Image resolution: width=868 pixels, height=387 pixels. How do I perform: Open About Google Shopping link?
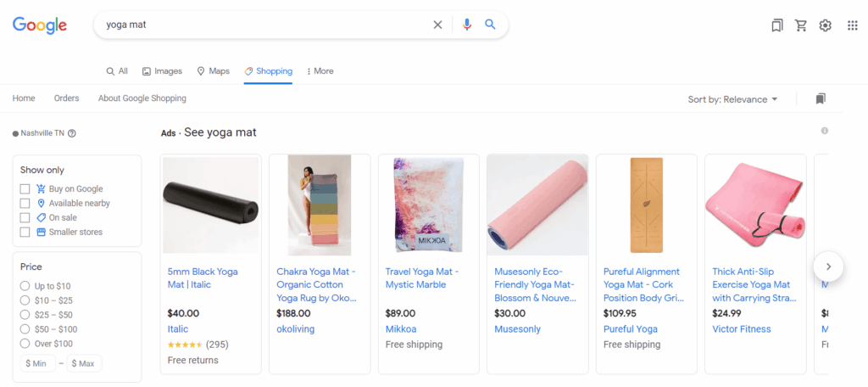(142, 98)
